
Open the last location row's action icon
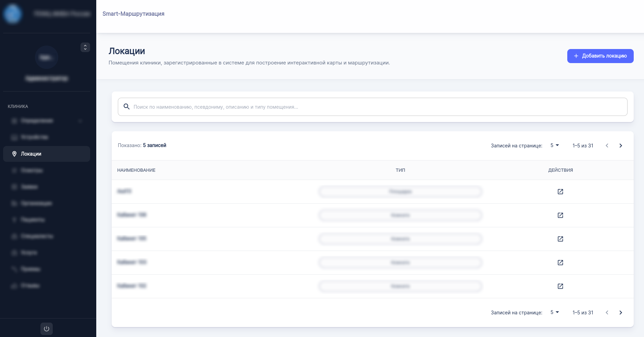560,286
